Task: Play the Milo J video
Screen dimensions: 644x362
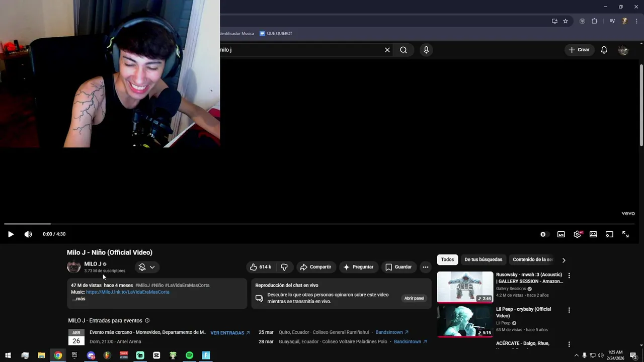Action: [11, 234]
